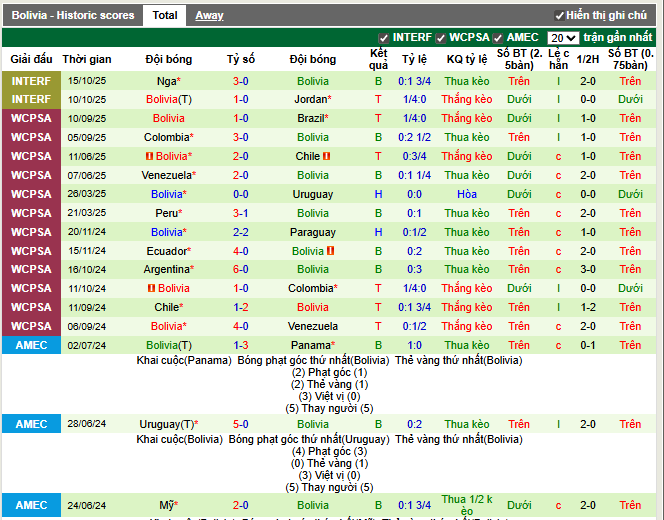Switch to the Total tab
The height and width of the screenshot is (520, 664).
click(x=165, y=15)
